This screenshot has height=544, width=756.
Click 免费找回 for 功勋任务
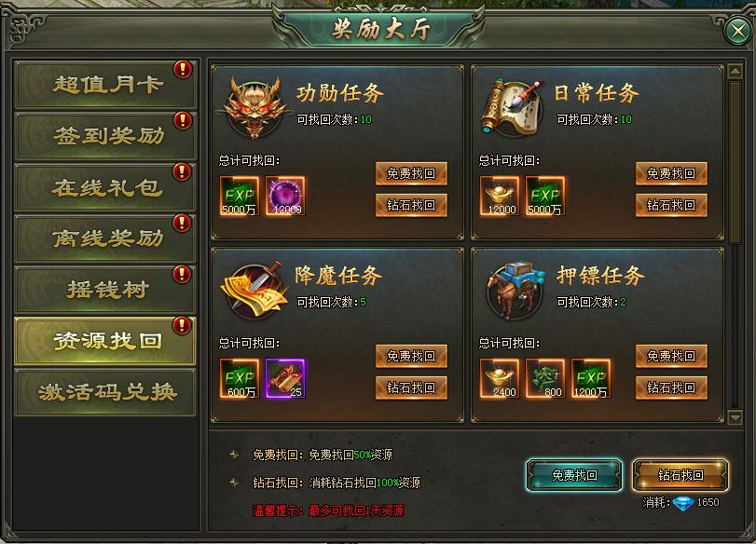click(411, 173)
